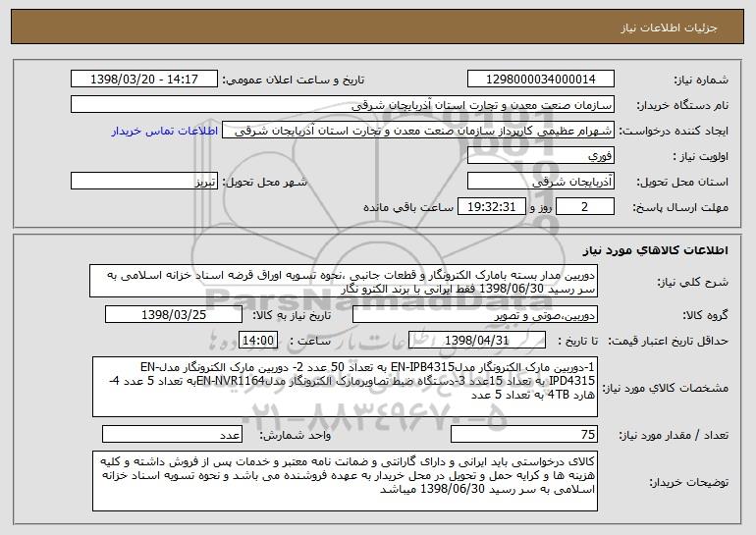Click the ساعت باقی مانده text
Image resolution: width=756 pixels, height=535 pixels.
point(408,207)
